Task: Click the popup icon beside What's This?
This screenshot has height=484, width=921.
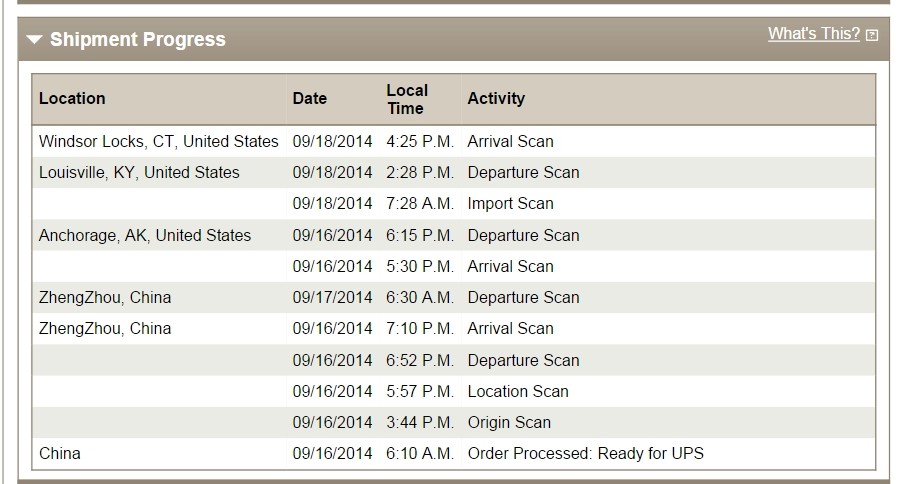Action: (x=872, y=35)
